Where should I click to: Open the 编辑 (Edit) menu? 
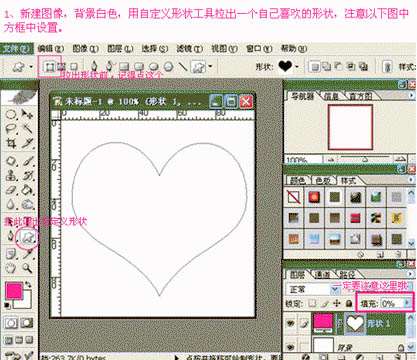pos(51,49)
